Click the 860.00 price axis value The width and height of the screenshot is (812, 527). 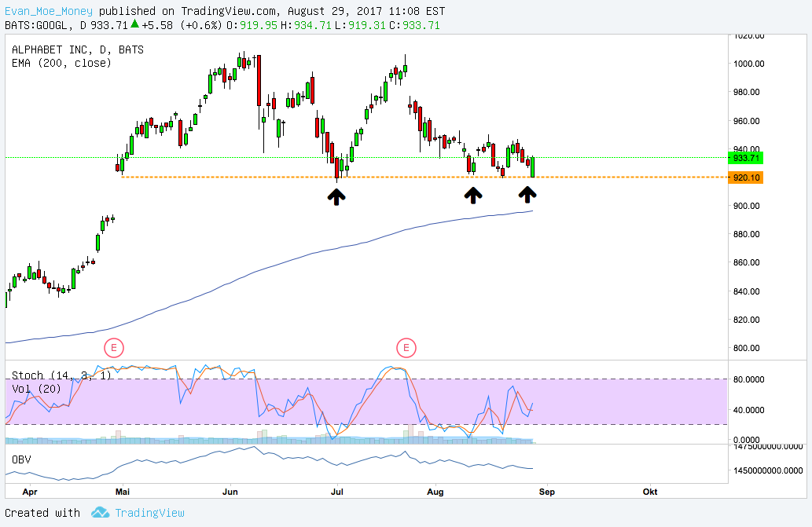747,262
